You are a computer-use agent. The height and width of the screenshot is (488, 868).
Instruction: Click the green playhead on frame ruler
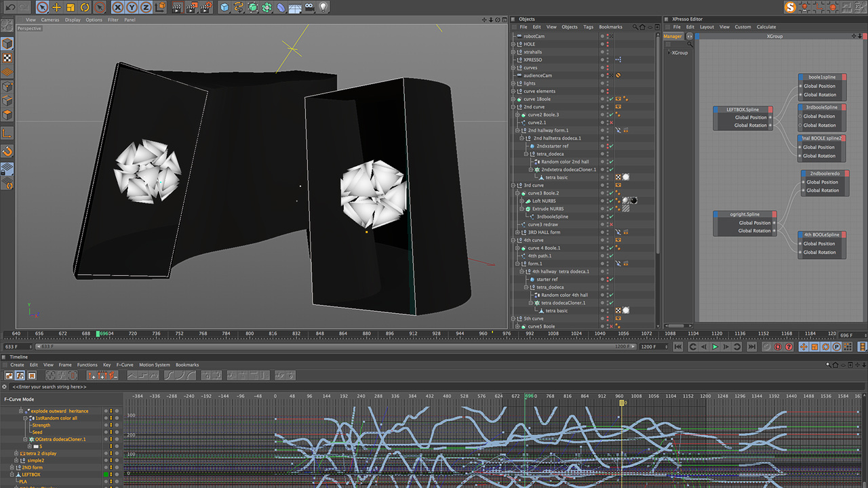point(98,334)
